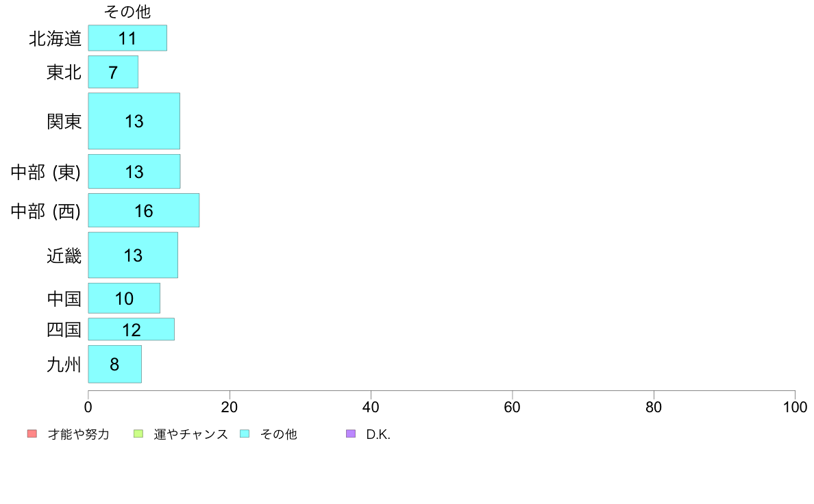
Task: Select the 四国 bar showing 12
Action: coord(132,329)
